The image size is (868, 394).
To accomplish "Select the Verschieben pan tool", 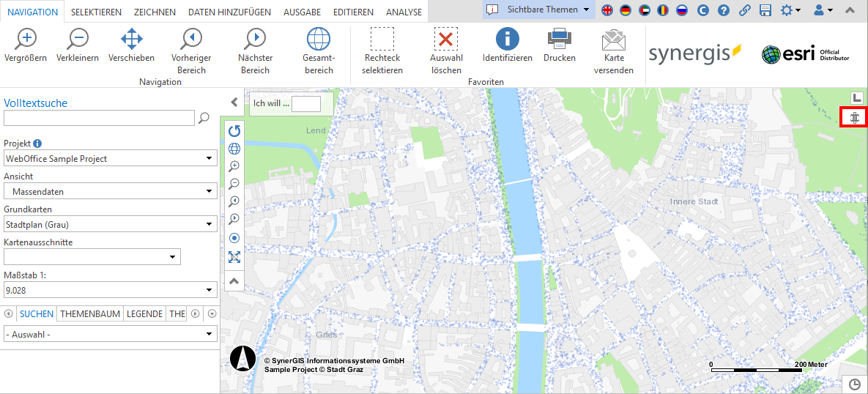I will click(131, 39).
